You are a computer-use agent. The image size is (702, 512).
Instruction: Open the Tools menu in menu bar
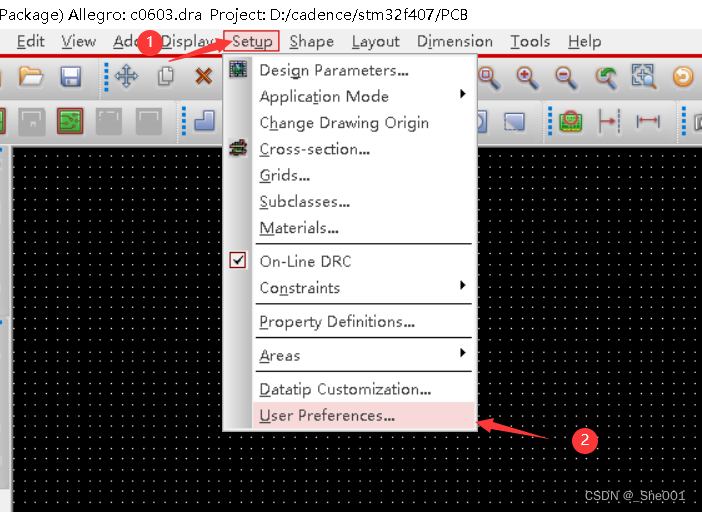click(530, 41)
